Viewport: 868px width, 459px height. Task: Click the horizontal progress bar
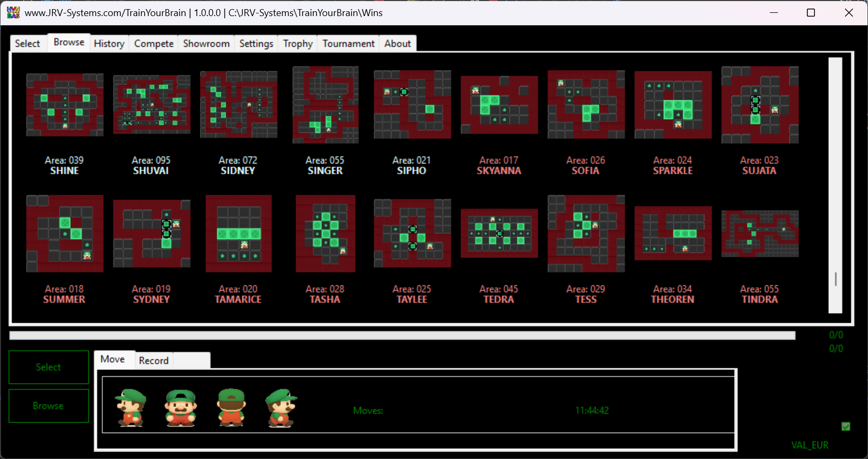[x=402, y=336]
